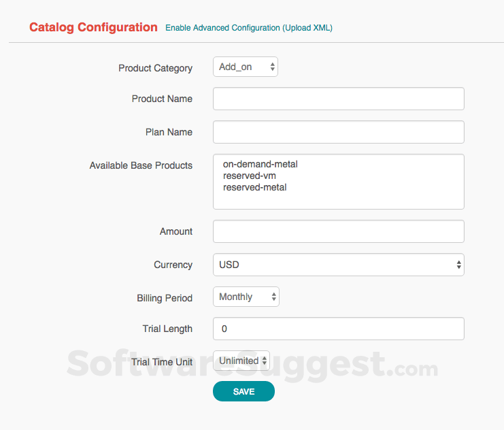This screenshot has height=430, width=504.
Task: Click the Trial Time Unit label
Action: [x=162, y=362]
